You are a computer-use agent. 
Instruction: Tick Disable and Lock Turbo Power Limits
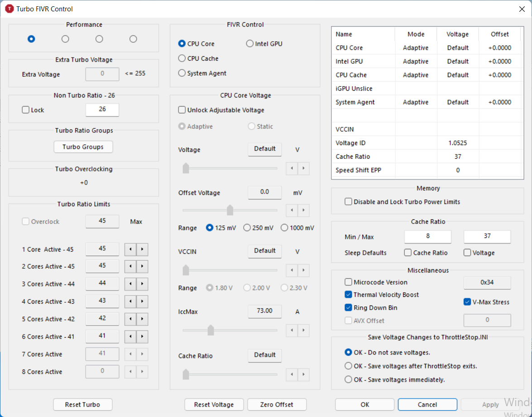pos(348,202)
